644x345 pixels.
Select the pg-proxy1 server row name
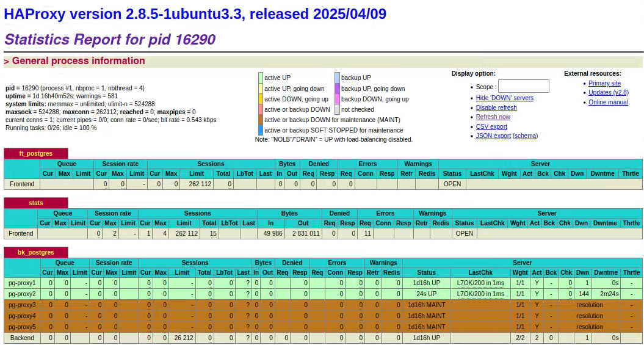(22, 283)
